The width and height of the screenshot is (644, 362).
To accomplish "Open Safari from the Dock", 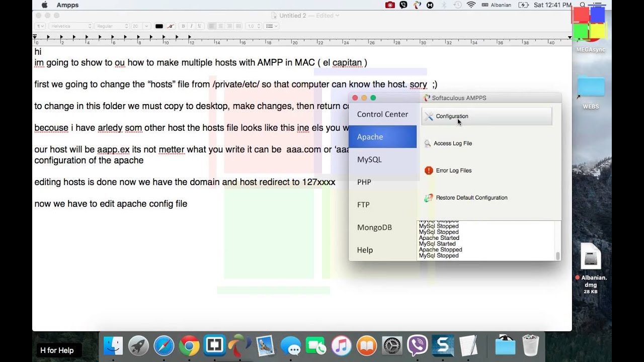I will click(x=164, y=346).
